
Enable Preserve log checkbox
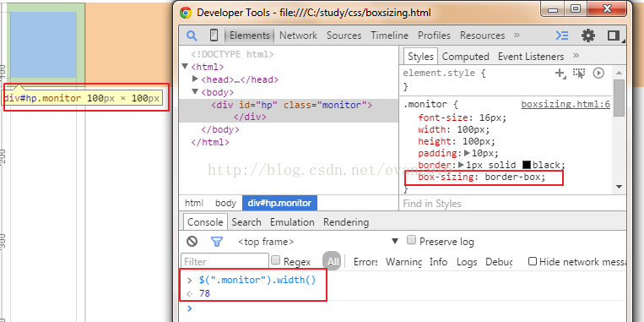tap(411, 240)
